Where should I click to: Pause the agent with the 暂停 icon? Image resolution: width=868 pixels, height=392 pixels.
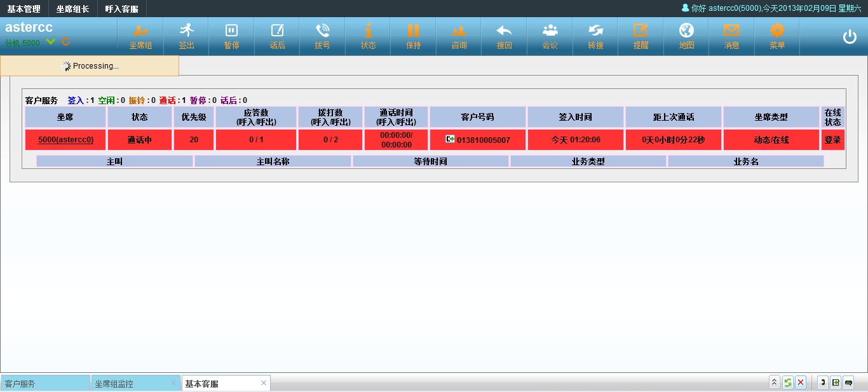(232, 30)
